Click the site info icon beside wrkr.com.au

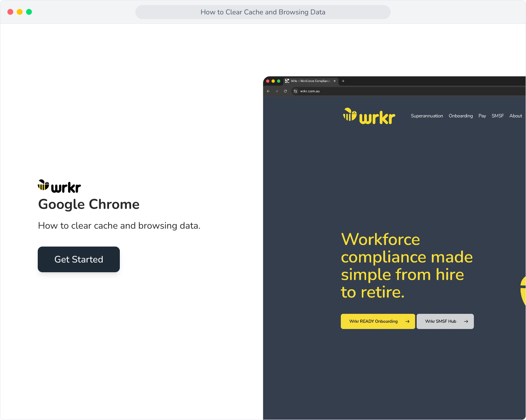tap(295, 91)
